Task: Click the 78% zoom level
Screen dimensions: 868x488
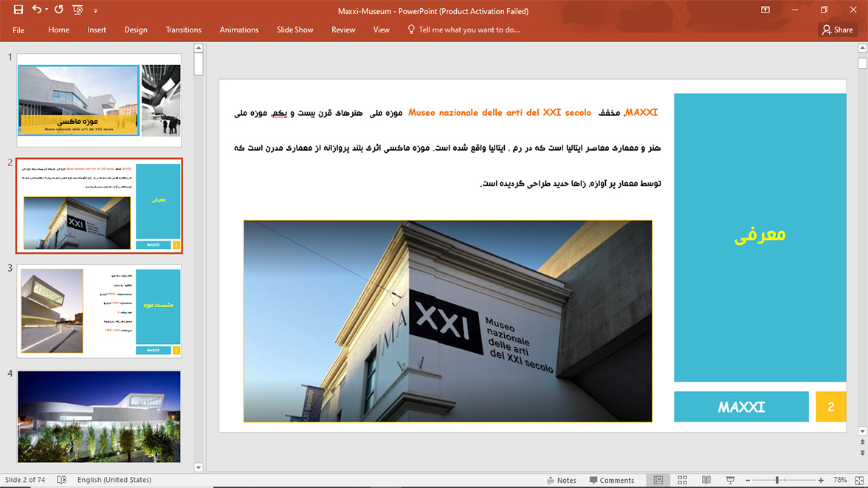Action: [x=840, y=480]
